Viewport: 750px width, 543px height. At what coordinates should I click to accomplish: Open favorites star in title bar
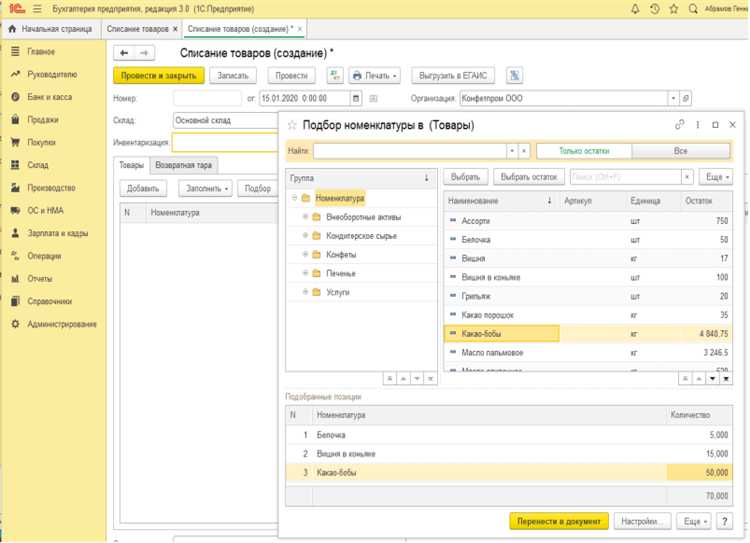[x=673, y=9]
